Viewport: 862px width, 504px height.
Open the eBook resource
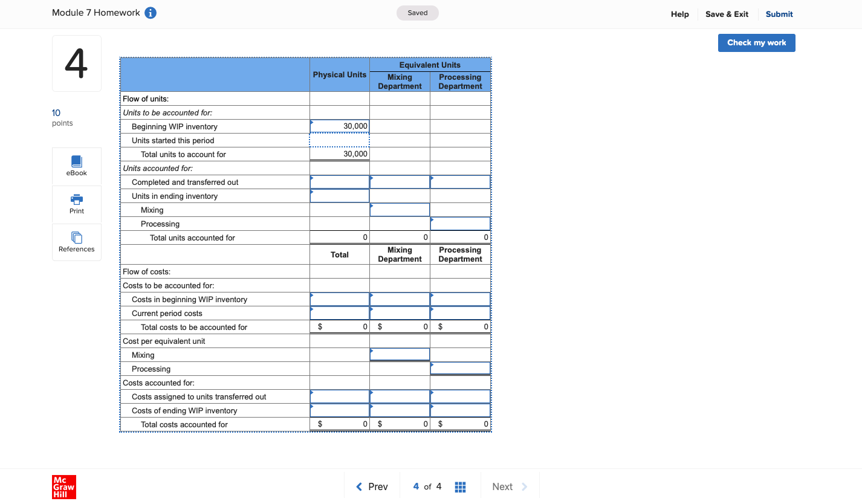(x=76, y=166)
